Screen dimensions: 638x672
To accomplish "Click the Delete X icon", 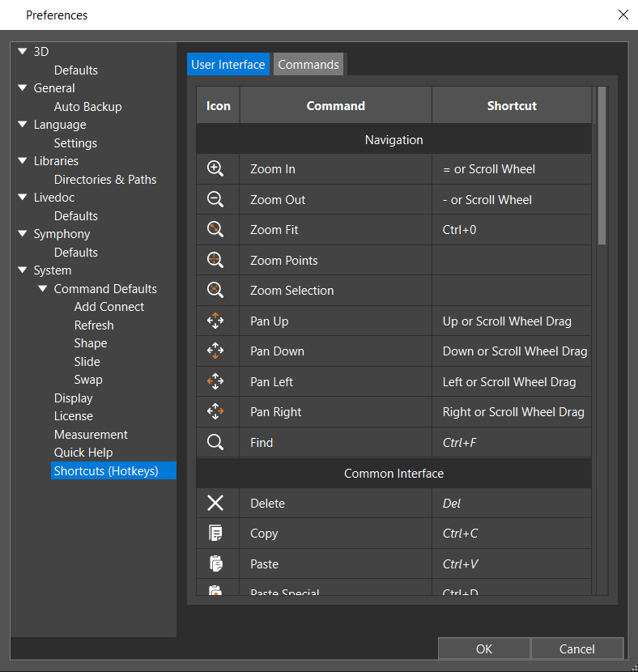I will pos(215,503).
